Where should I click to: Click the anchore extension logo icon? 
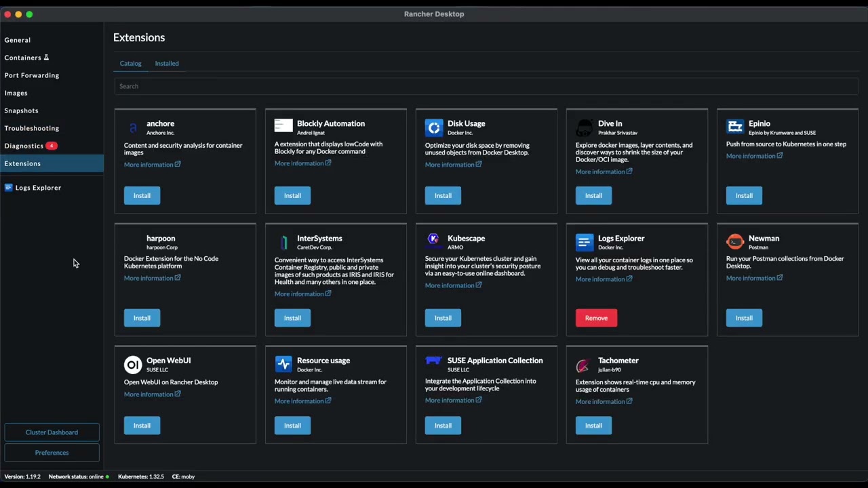tap(133, 127)
